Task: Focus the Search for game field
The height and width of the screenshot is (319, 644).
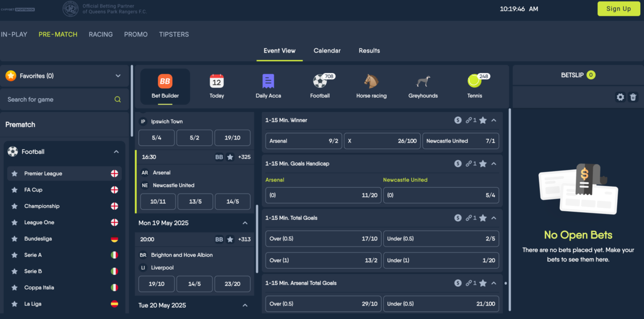Action: pyautogui.click(x=58, y=99)
